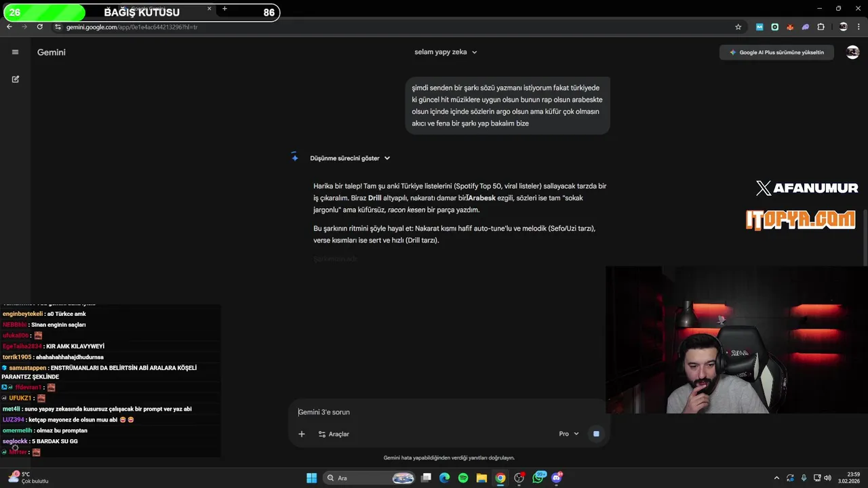Click chat username 'seglockk'
The width and height of the screenshot is (868, 488).
15,441
